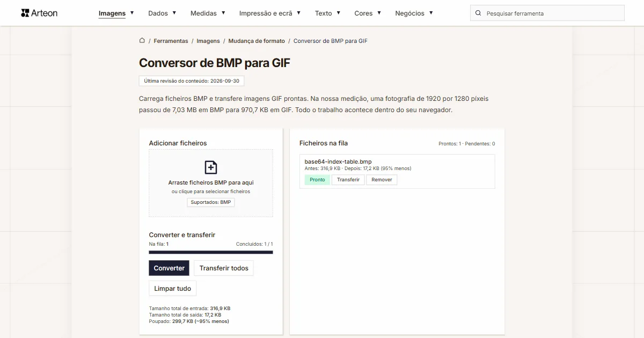
Task: Go to Ferramentas breadcrumb link
Action: [x=171, y=41]
